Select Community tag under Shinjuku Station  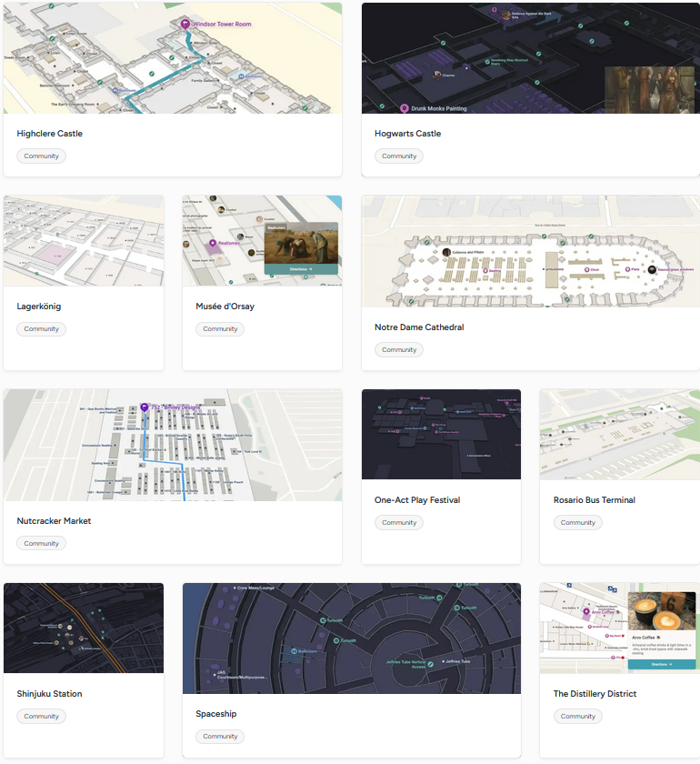pyautogui.click(x=42, y=717)
